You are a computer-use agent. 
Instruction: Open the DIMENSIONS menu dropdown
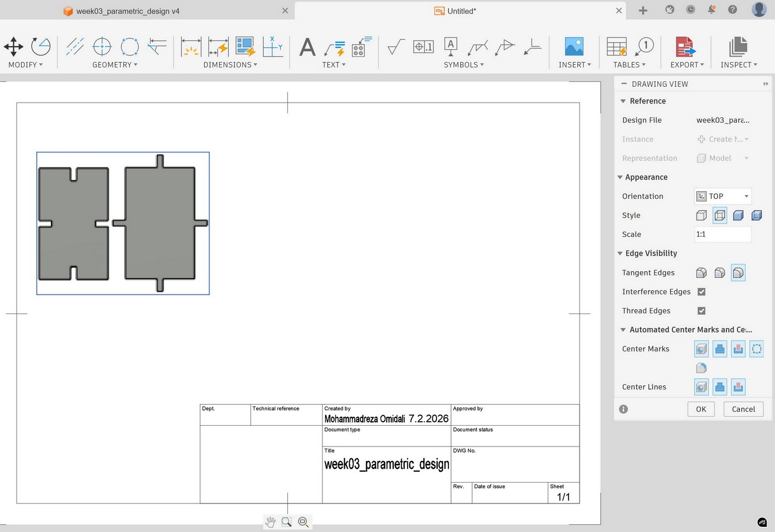click(230, 65)
